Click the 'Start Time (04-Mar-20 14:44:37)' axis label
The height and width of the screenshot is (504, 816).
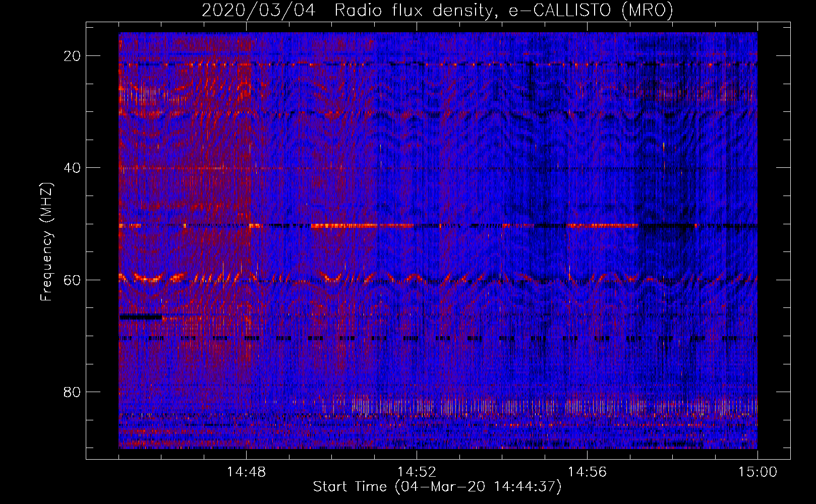[437, 487]
